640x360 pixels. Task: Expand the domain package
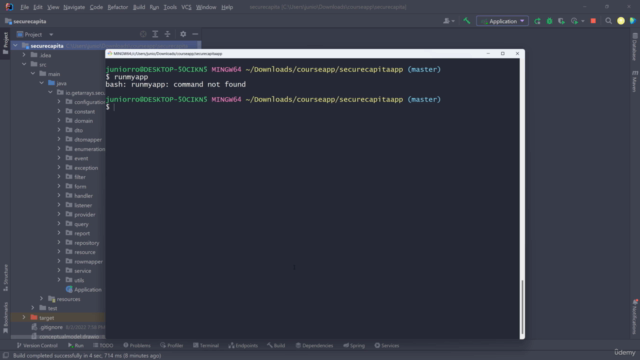(x=59, y=121)
